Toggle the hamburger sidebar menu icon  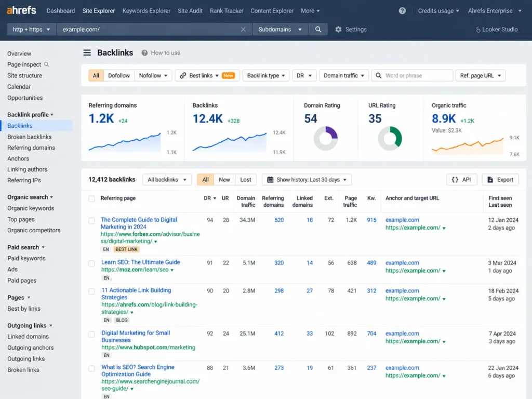(x=87, y=52)
